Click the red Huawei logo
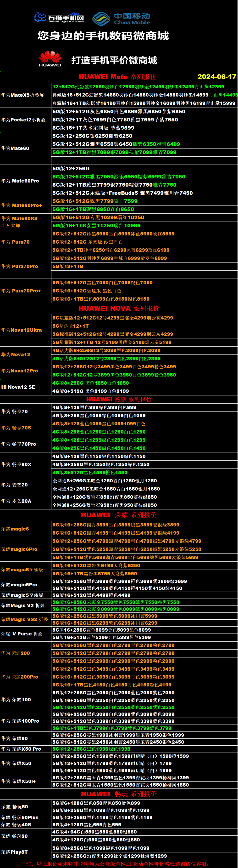 (50, 59)
